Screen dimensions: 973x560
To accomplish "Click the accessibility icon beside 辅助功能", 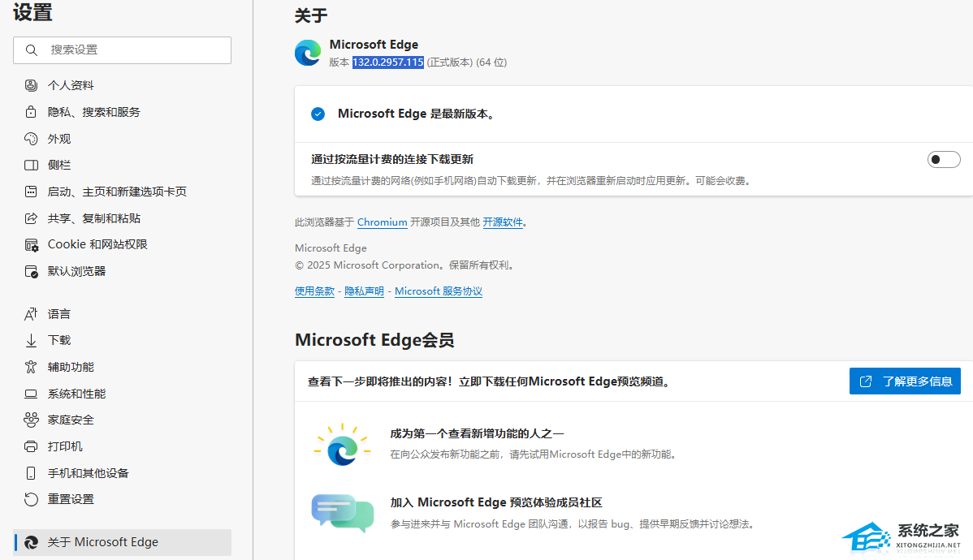I will point(31,367).
